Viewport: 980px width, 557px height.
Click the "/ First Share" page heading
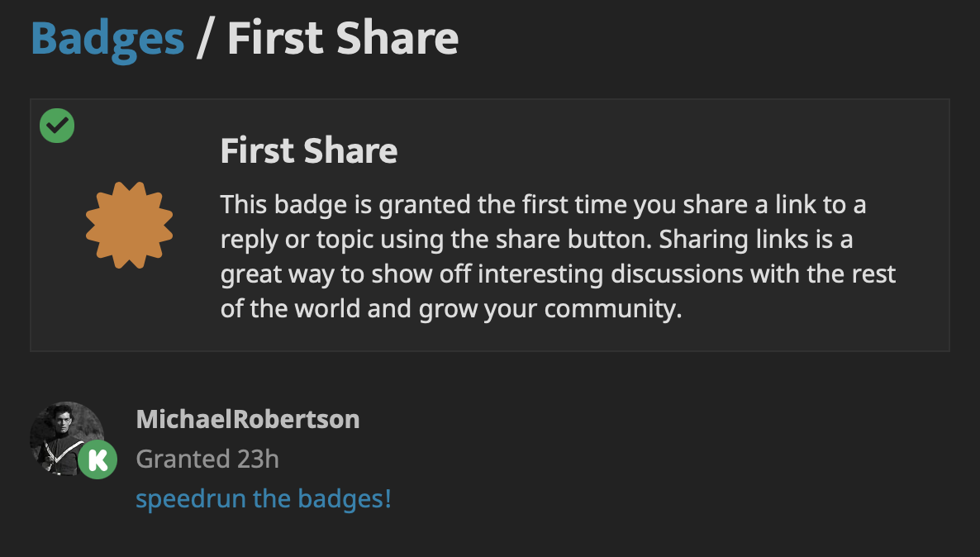point(342,38)
